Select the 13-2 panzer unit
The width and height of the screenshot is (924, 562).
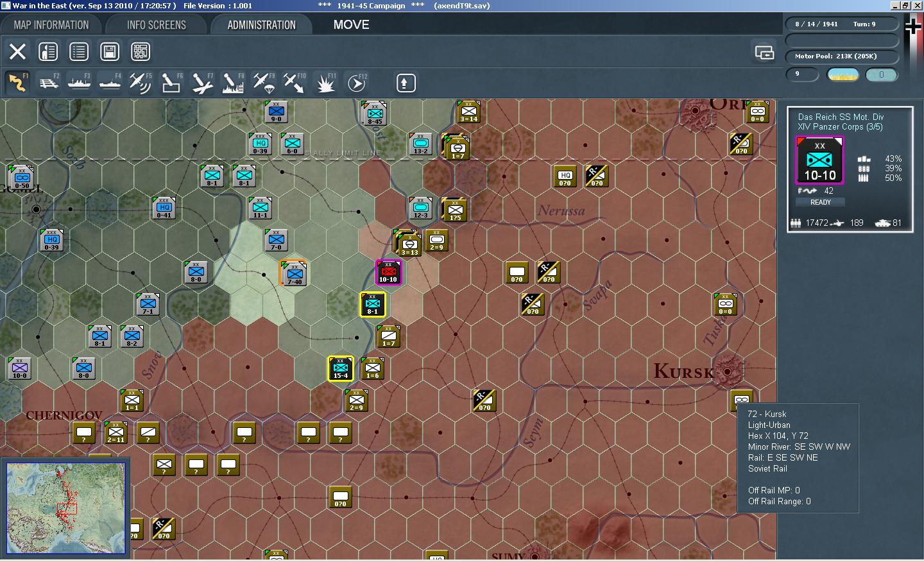[421, 144]
